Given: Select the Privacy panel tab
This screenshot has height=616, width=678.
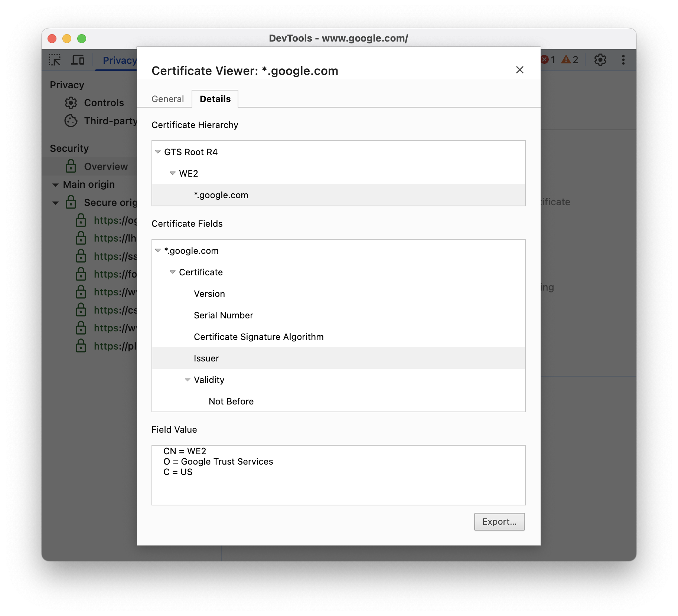Looking at the screenshot, I should point(119,60).
